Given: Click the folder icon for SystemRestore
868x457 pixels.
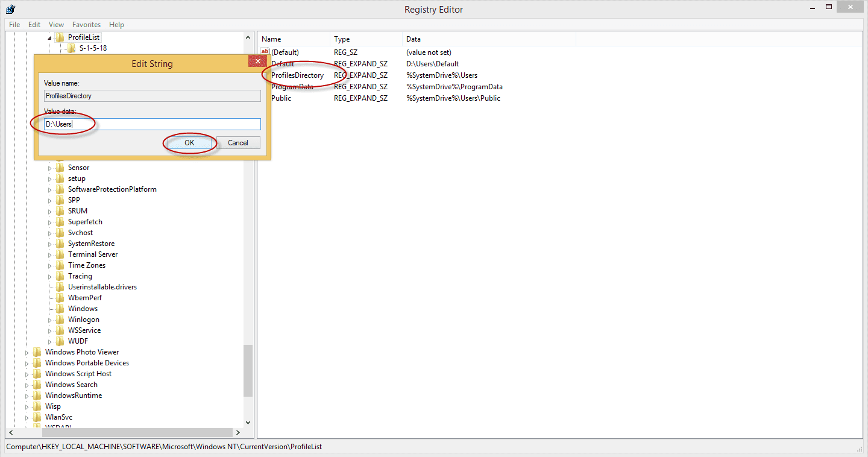Looking at the screenshot, I should [60, 243].
